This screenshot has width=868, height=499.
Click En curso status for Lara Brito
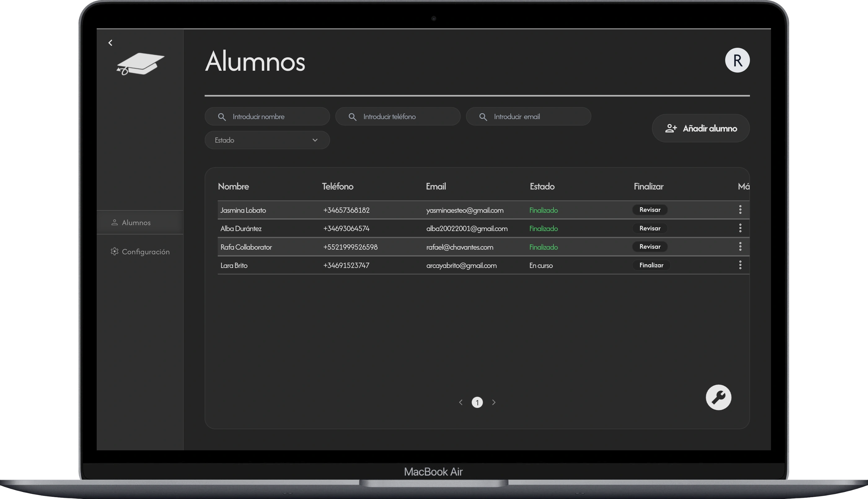tap(541, 265)
